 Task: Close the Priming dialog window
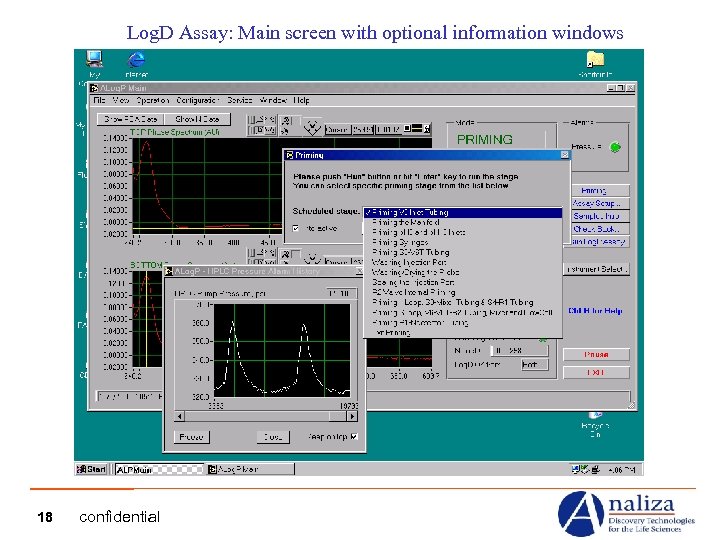coord(565,155)
